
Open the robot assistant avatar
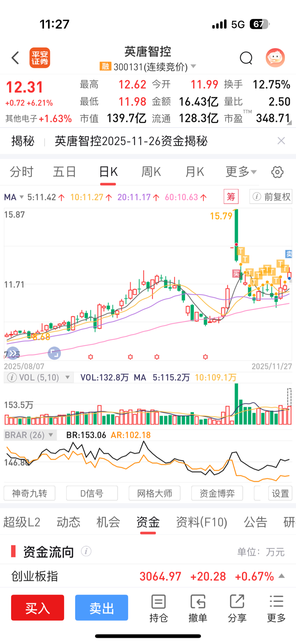(275, 58)
